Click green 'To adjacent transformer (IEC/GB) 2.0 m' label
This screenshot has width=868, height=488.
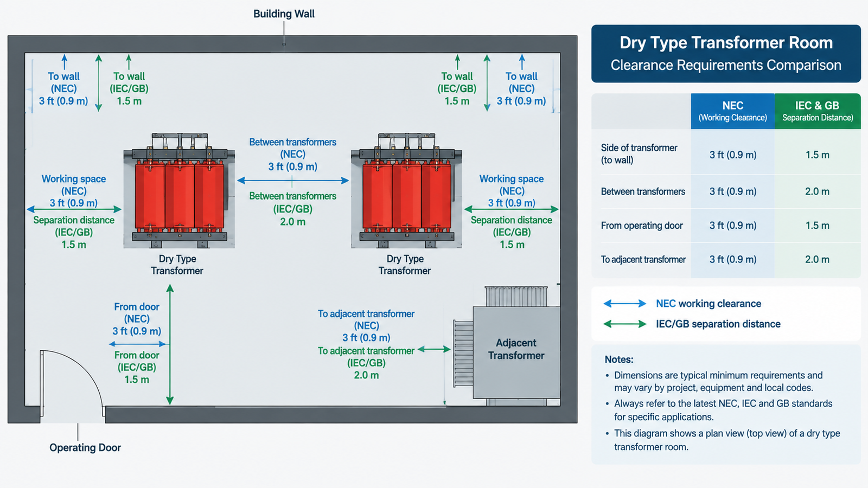(366, 363)
